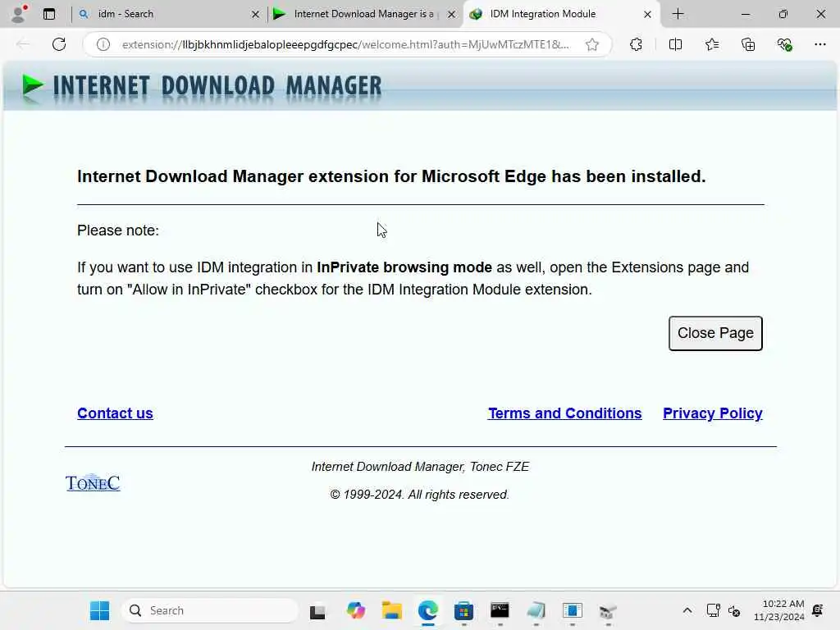Viewport: 840px width, 630px height.
Task: Open Settings and more menu
Action: pyautogui.click(x=820, y=44)
